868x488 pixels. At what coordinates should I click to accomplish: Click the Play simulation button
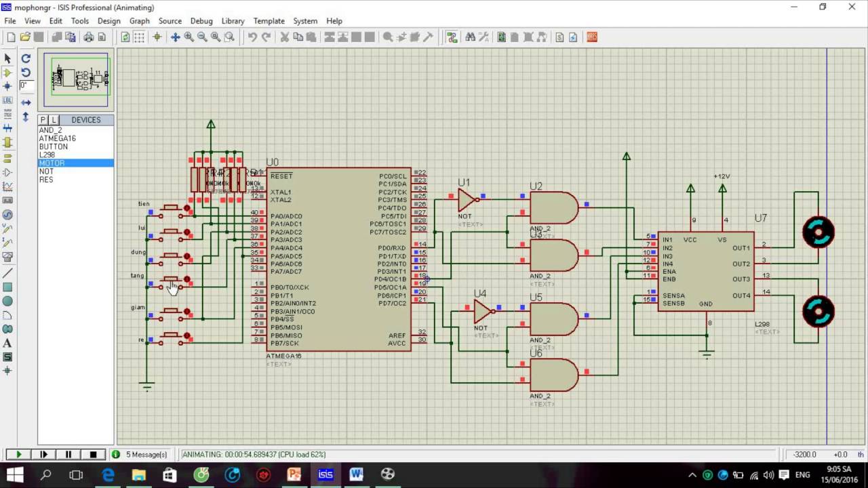click(x=18, y=454)
